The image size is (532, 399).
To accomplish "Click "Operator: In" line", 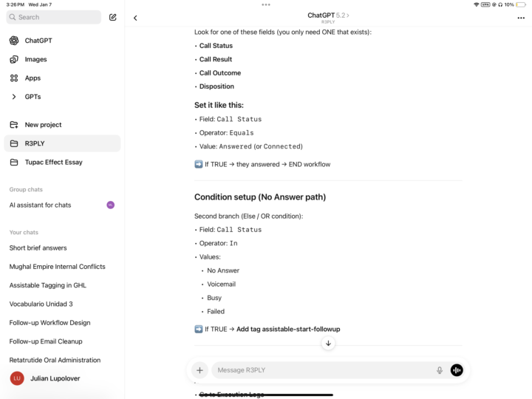I will click(218, 243).
